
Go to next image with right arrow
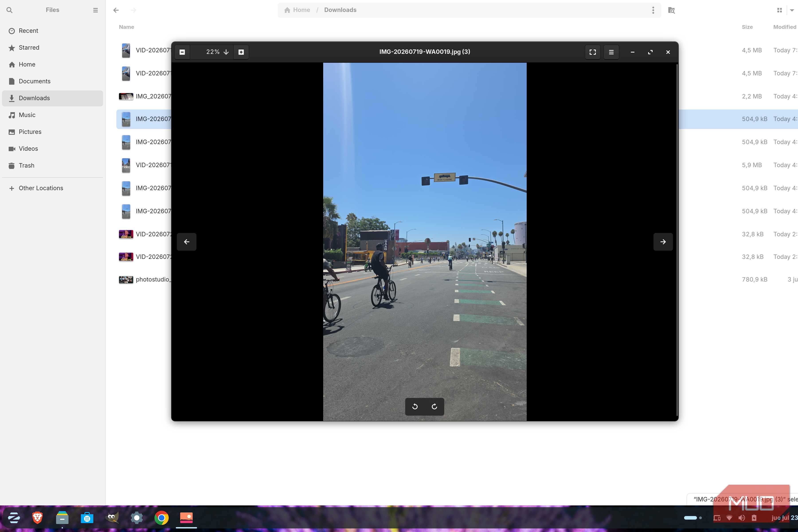(663, 242)
